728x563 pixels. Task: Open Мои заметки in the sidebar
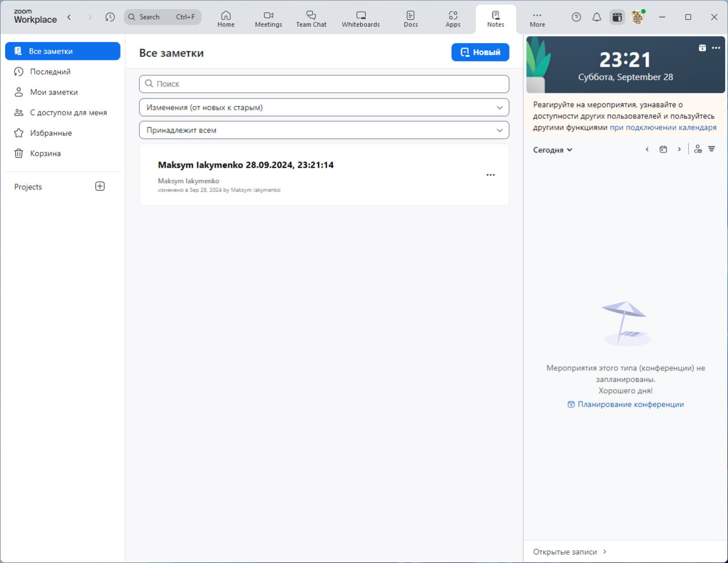63,92
